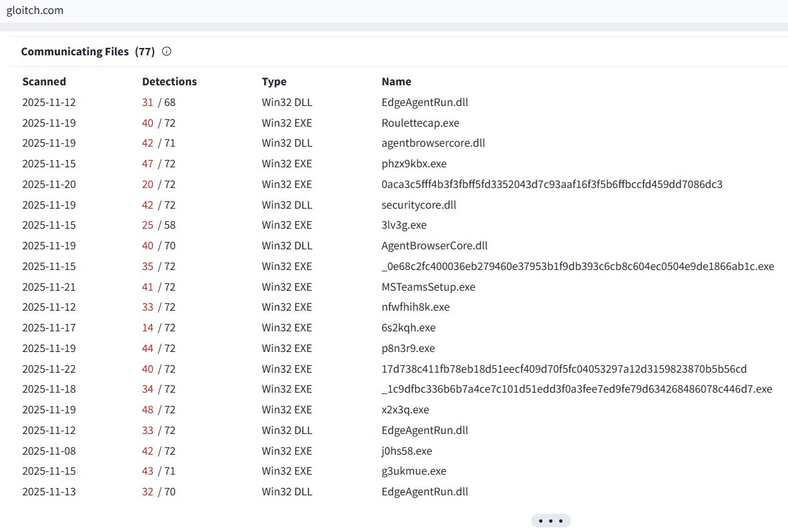This screenshot has height=532, width=788.
Task: Click the ellipsis to load more files
Action: click(550, 521)
